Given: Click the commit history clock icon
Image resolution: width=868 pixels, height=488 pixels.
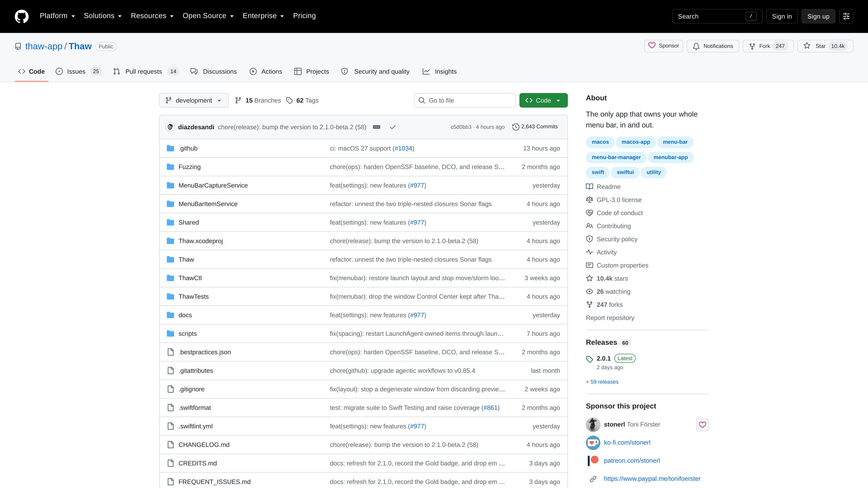Looking at the screenshot, I should pos(516,127).
